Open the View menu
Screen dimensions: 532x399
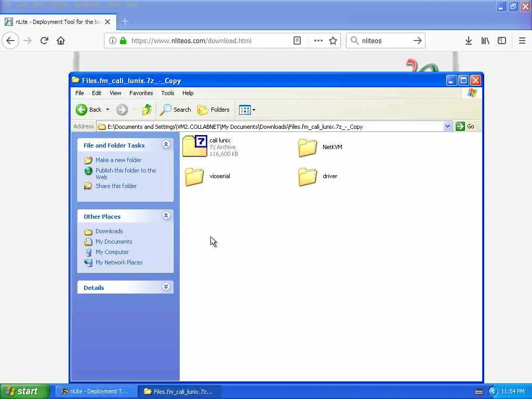tap(115, 93)
